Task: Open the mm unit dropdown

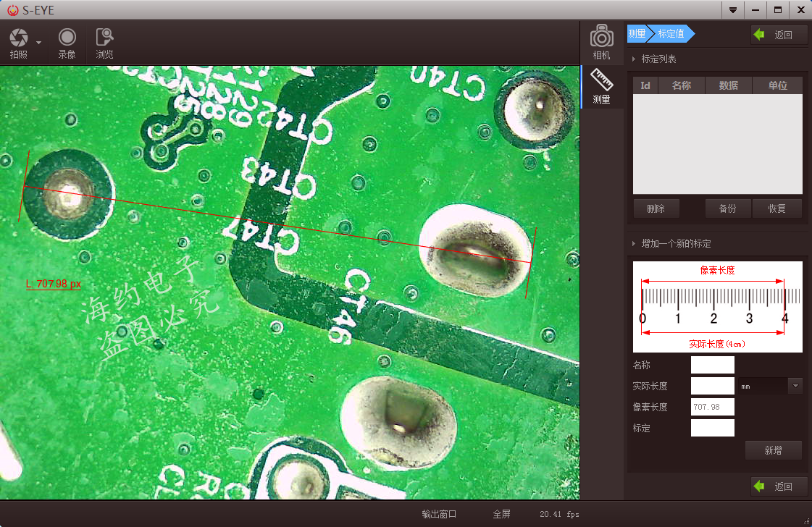Action: point(795,386)
